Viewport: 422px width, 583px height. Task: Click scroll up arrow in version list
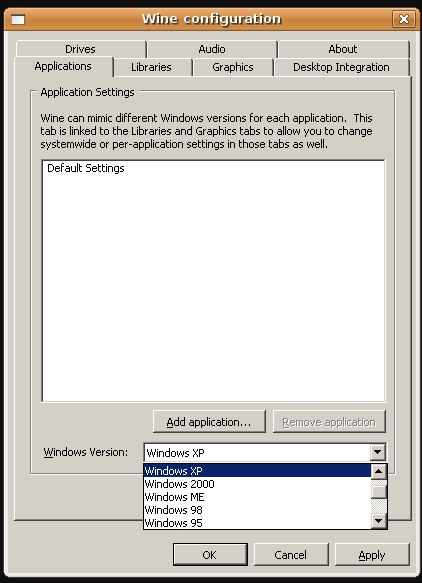tap(378, 471)
